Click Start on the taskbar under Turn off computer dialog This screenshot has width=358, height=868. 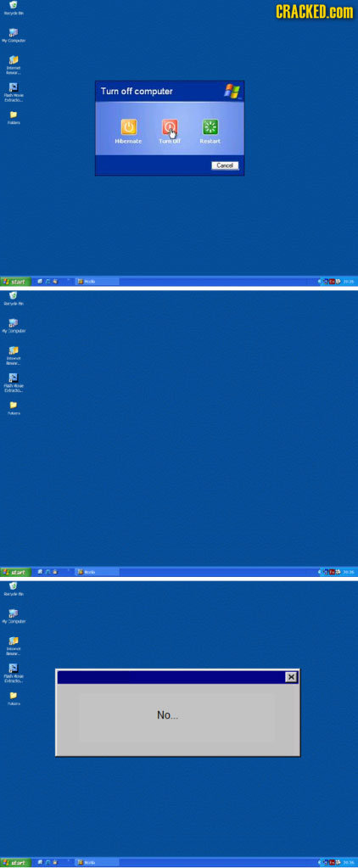click(x=15, y=281)
